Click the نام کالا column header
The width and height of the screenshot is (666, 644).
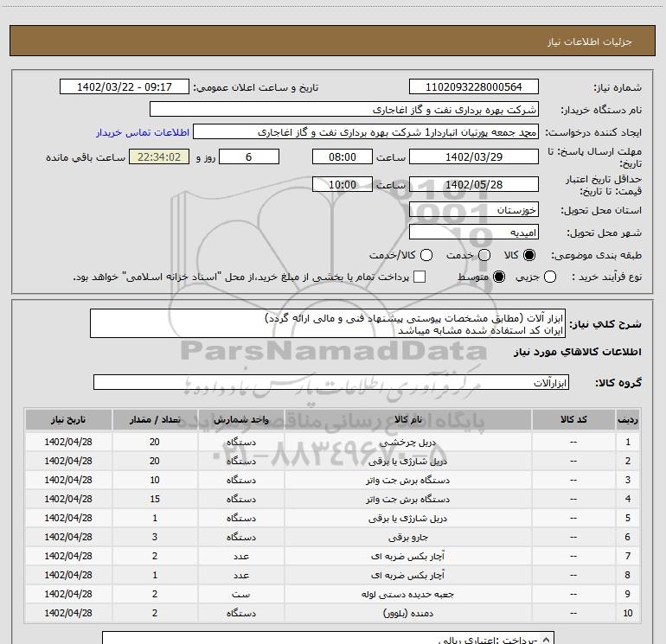pyautogui.click(x=407, y=420)
